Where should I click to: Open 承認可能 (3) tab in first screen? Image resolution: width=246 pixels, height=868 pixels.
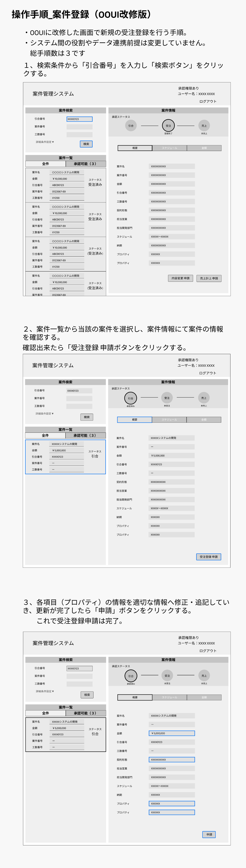85,164
